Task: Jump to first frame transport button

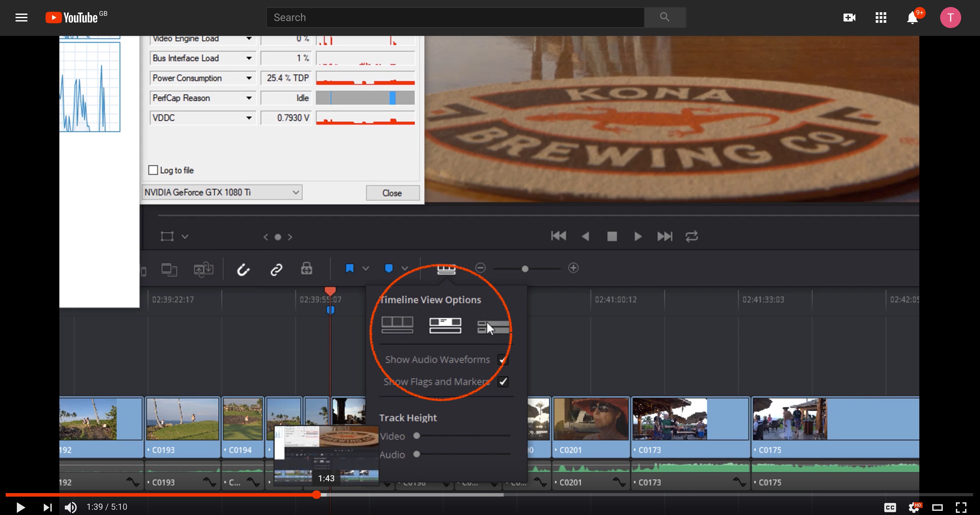Action: tap(558, 236)
